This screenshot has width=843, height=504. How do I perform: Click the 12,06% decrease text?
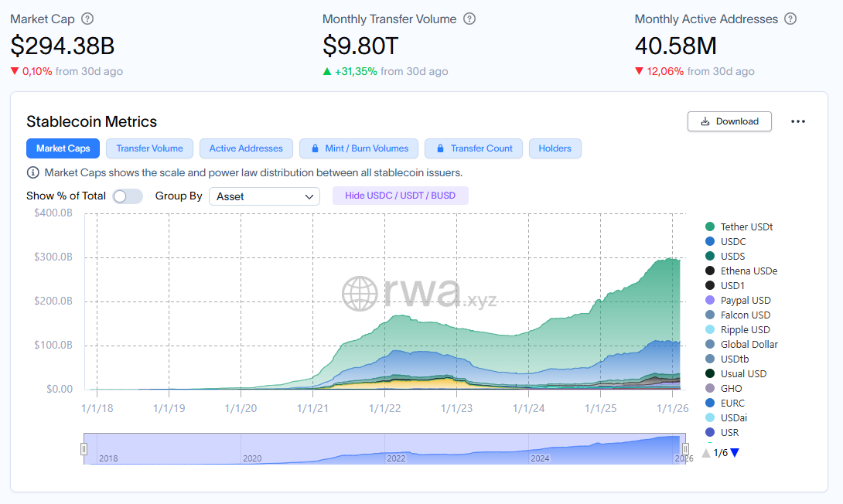(665, 71)
